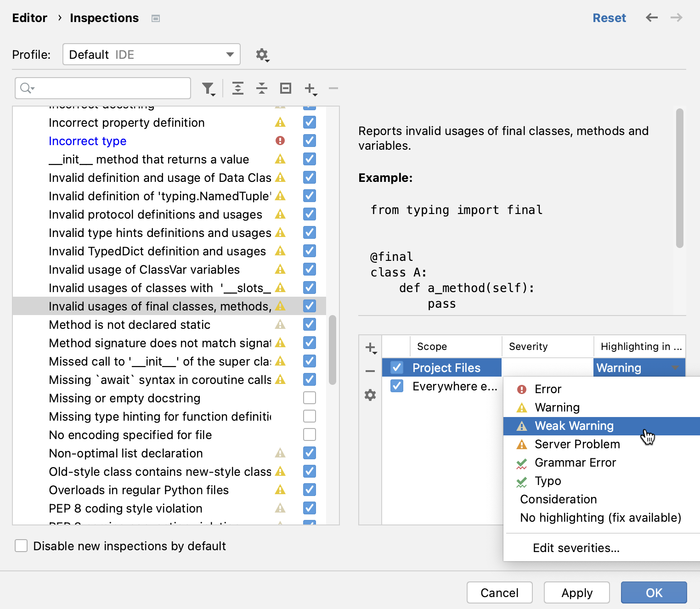
Task: Click the plus icon to add a scope
Action: coord(371,348)
